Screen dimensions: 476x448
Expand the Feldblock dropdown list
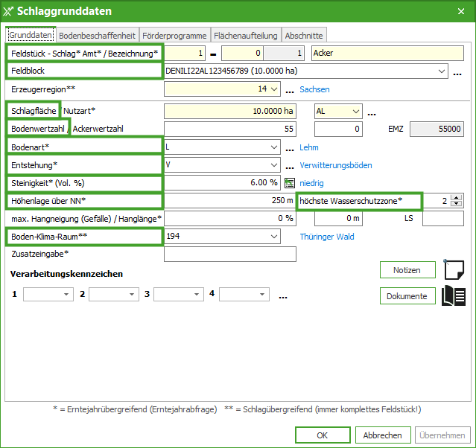[x=442, y=71]
